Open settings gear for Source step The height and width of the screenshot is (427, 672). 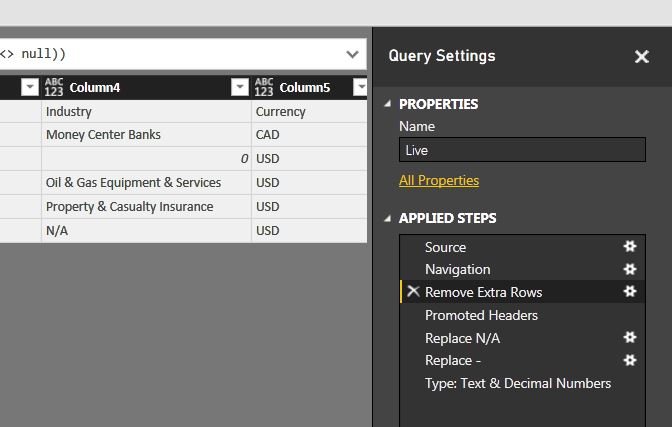pos(629,247)
